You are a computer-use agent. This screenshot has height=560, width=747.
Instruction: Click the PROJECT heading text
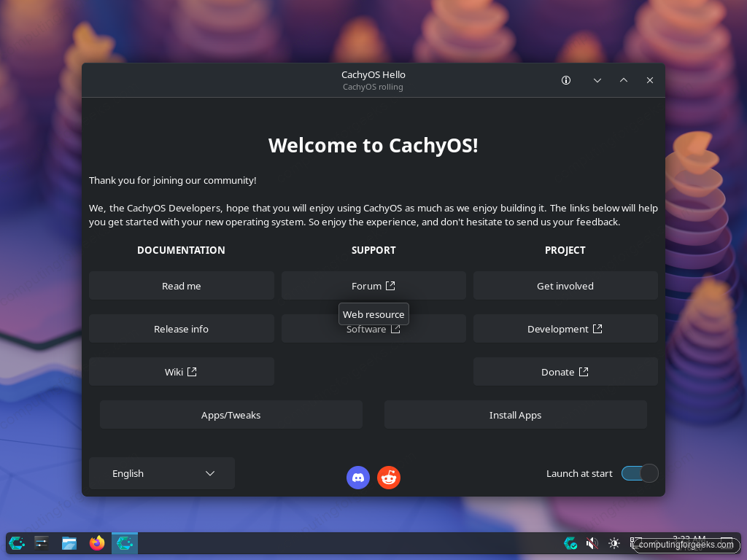[x=565, y=250]
